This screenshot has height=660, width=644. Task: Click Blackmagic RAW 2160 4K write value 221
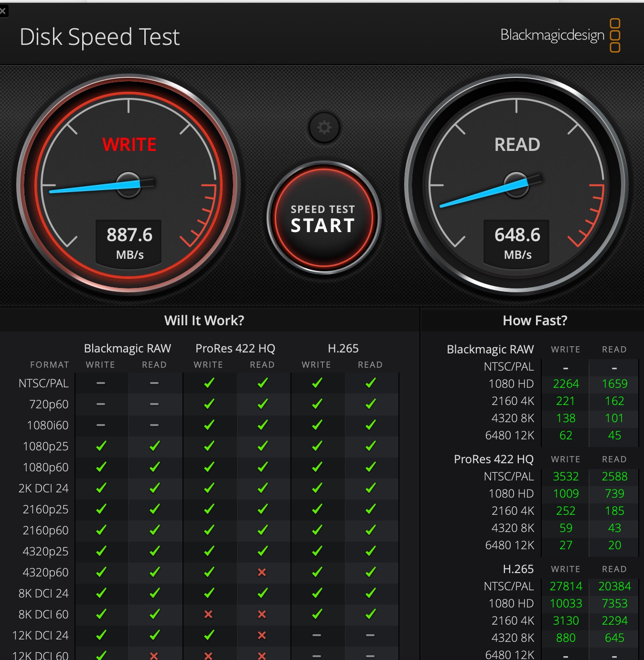(566, 401)
